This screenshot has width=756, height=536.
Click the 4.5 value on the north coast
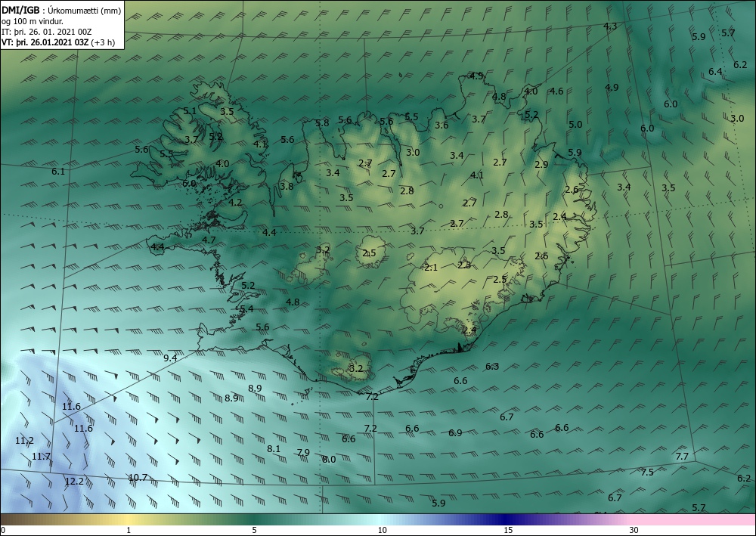477,76
